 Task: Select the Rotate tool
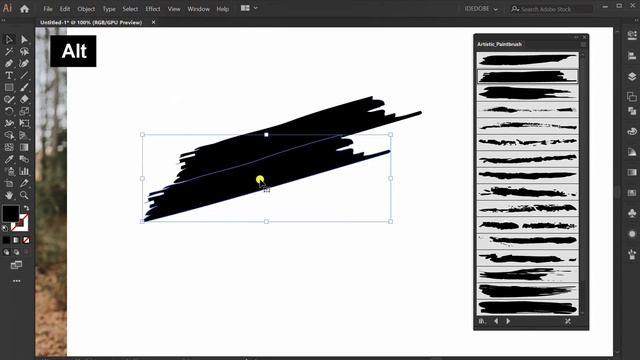[9, 111]
